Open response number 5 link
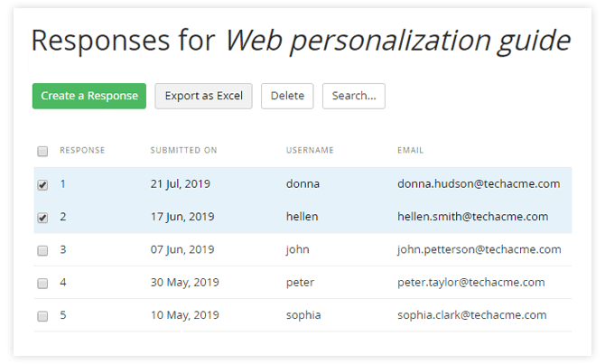Viewport: 605px width, 364px height. click(x=63, y=316)
